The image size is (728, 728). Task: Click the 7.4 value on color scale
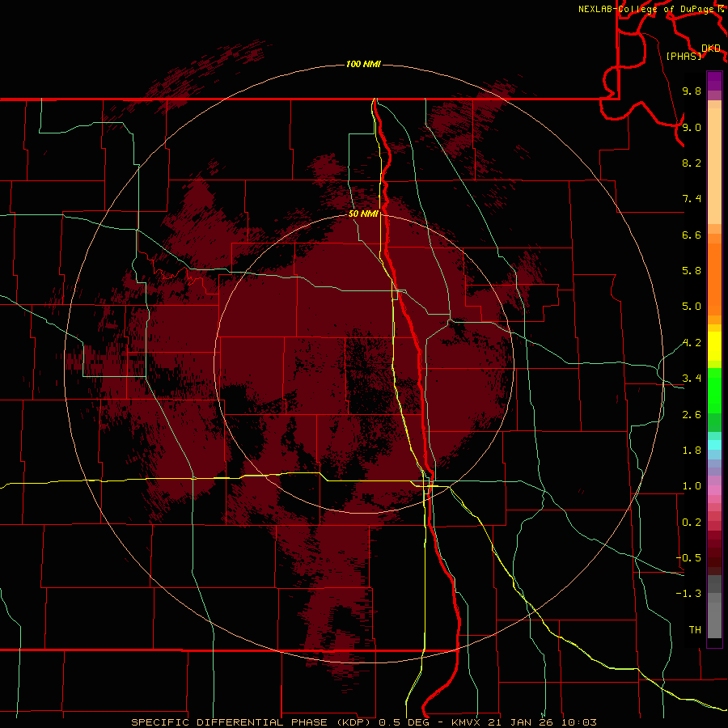click(x=692, y=199)
